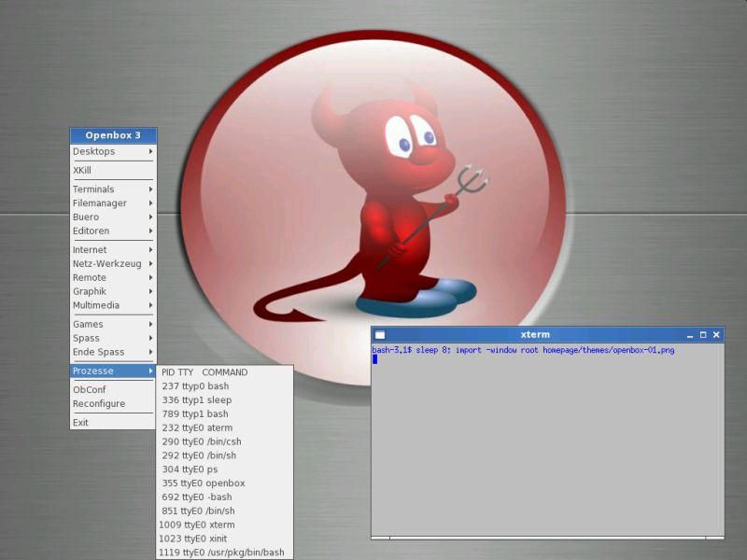The image size is (747, 560).
Task: Collapse the Prozesse submenu arrow
Action: pos(150,371)
